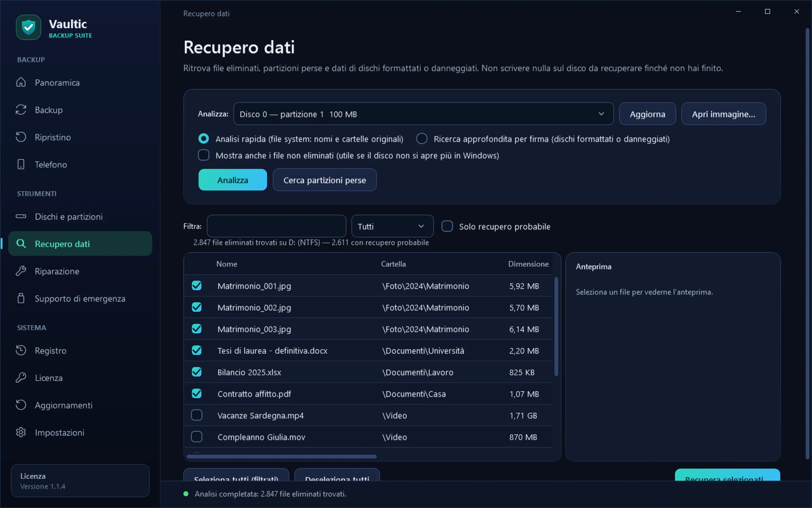Image resolution: width=812 pixels, height=508 pixels.
Task: Click the Recupero dati magnifier icon
Action: (x=21, y=244)
